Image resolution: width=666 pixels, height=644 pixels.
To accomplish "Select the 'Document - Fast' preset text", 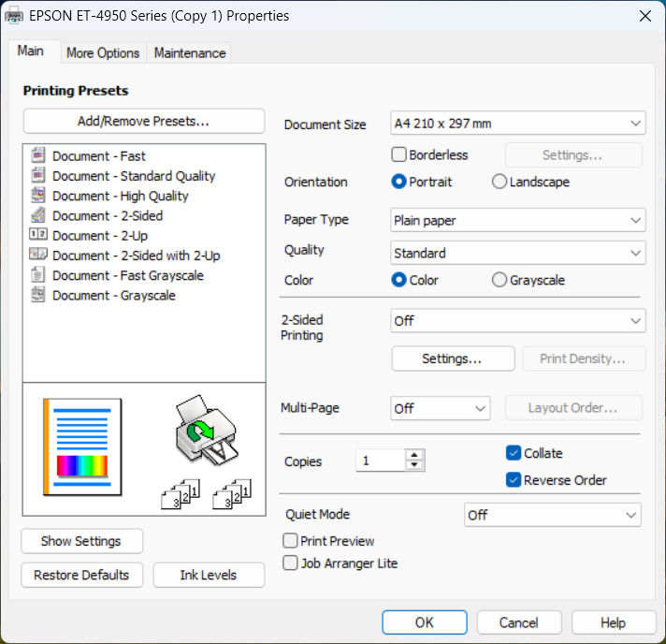I will pyautogui.click(x=99, y=156).
